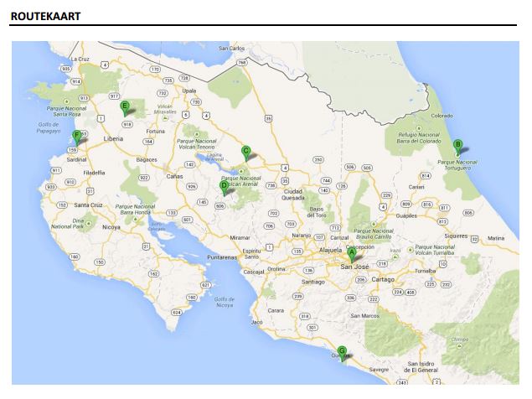Click the ROUTEKAART heading
Image resolution: width=532 pixels, height=399 pixels.
(45, 16)
